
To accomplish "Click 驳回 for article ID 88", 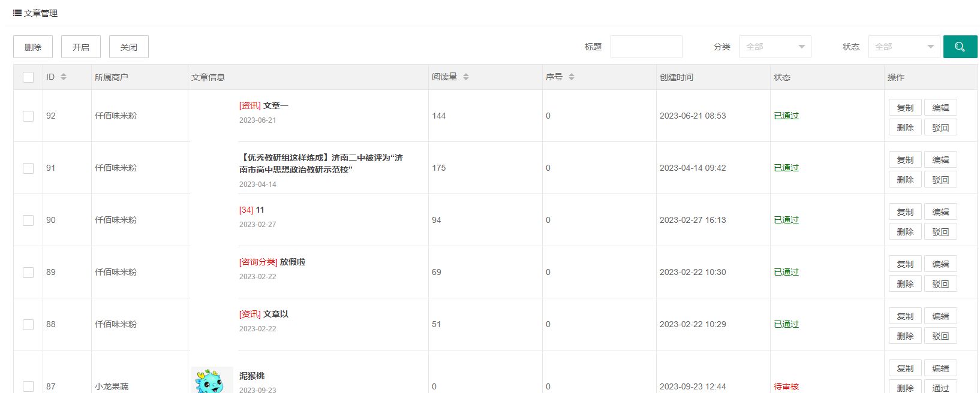I will [940, 336].
